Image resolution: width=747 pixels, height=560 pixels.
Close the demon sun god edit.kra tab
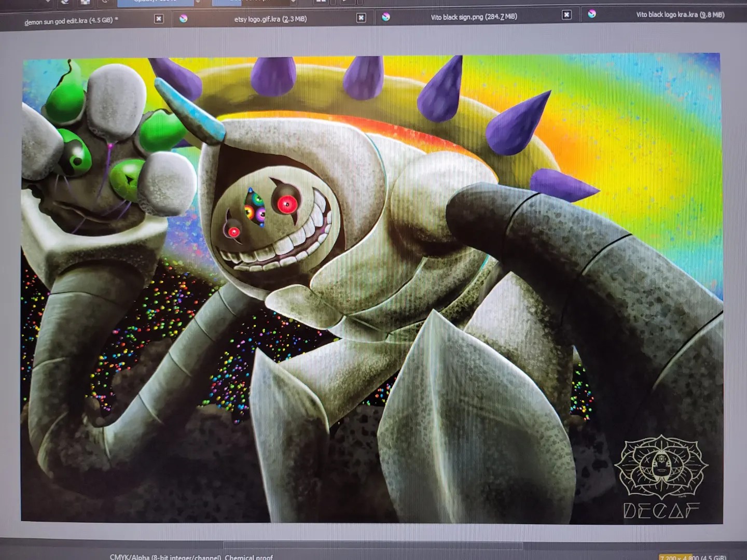[x=159, y=19]
